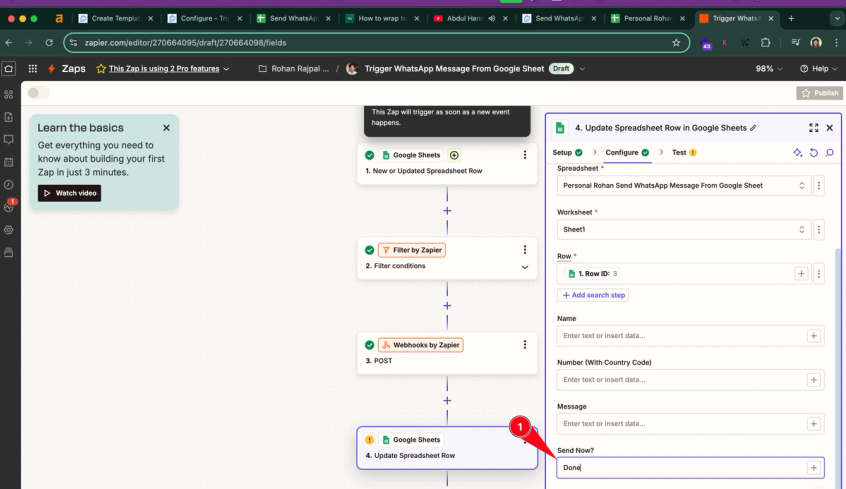Viewport: 846px width, 489px height.
Task: Open the Zap history clock icon
Action: tap(9, 185)
